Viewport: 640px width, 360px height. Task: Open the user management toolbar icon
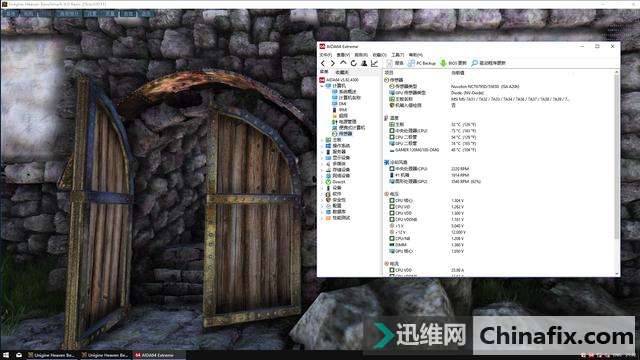click(x=364, y=63)
